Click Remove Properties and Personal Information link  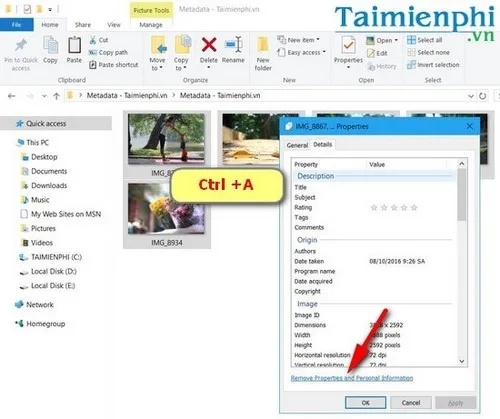352,378
